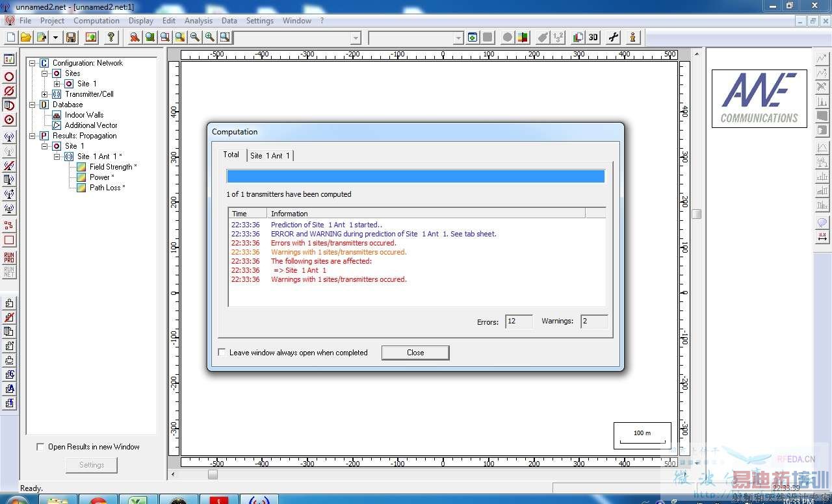The image size is (832, 504).
Task: Select the crossed-out circle tool in sidebar
Action: (9, 91)
